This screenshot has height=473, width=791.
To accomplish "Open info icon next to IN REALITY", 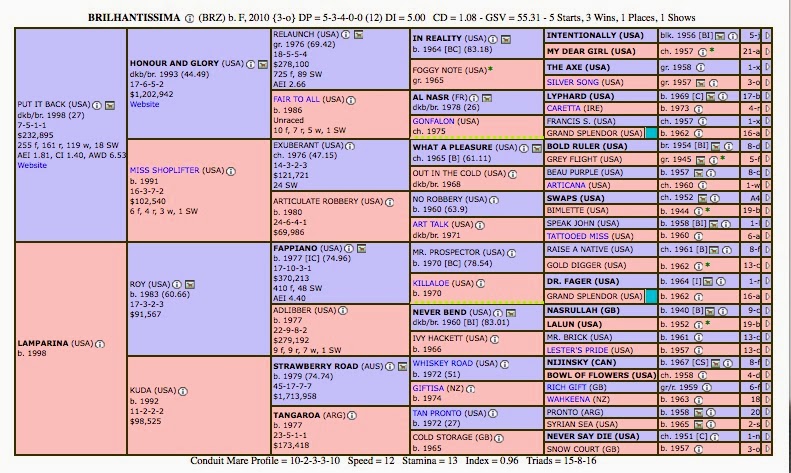I will [493, 39].
